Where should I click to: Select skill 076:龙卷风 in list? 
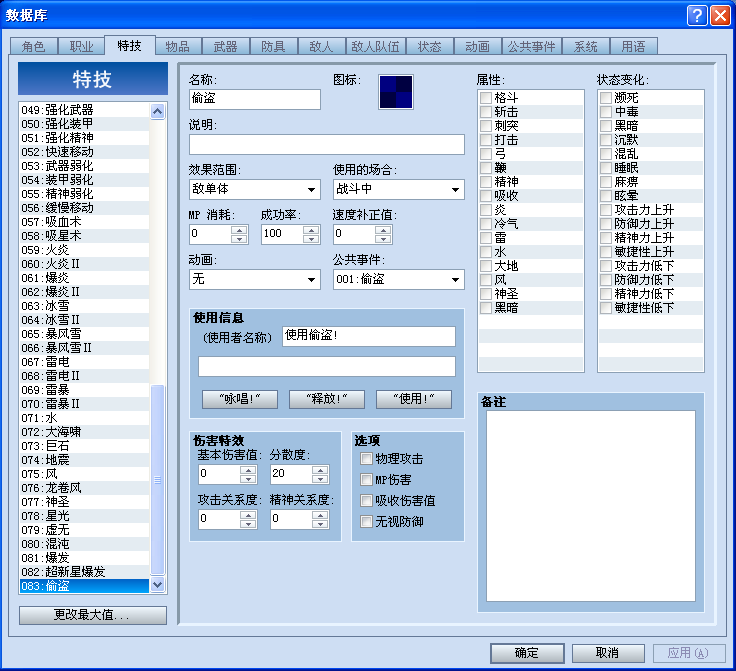coord(84,488)
